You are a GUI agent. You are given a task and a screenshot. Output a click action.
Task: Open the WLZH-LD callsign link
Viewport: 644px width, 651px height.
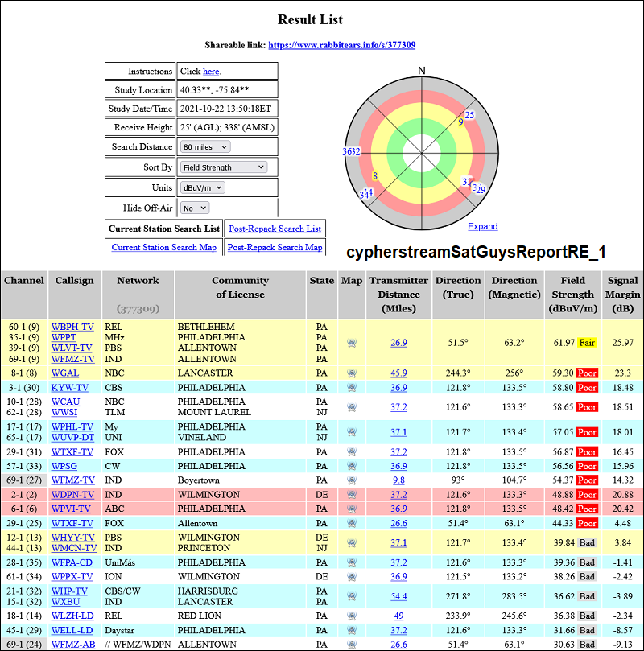(x=72, y=616)
